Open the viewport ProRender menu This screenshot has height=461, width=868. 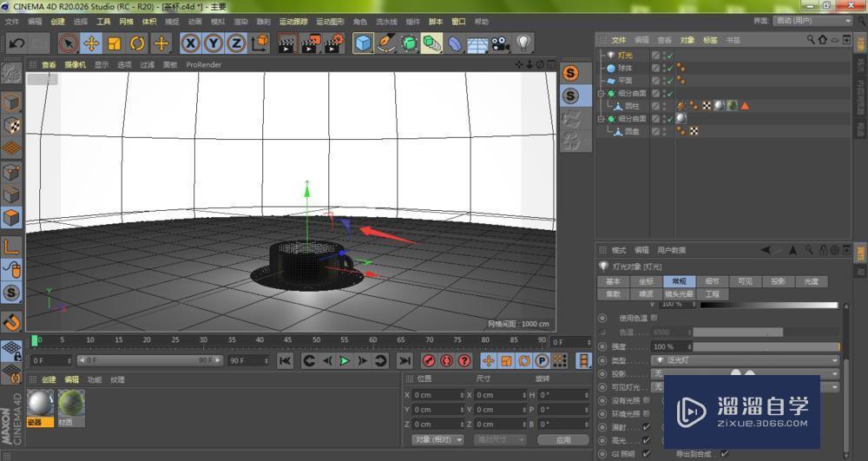(x=204, y=65)
